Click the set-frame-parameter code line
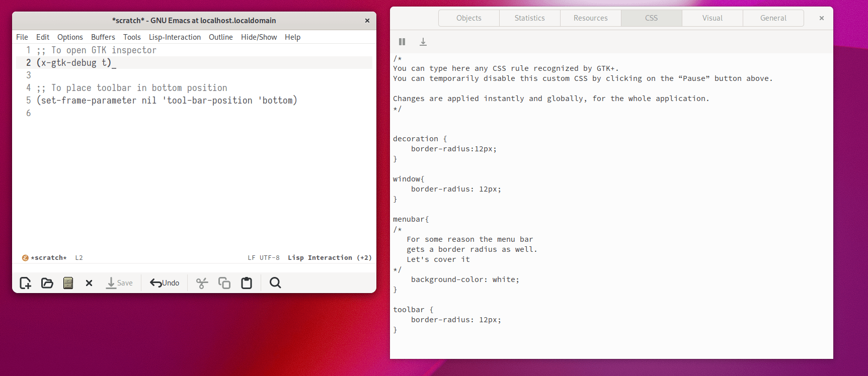 (x=167, y=101)
